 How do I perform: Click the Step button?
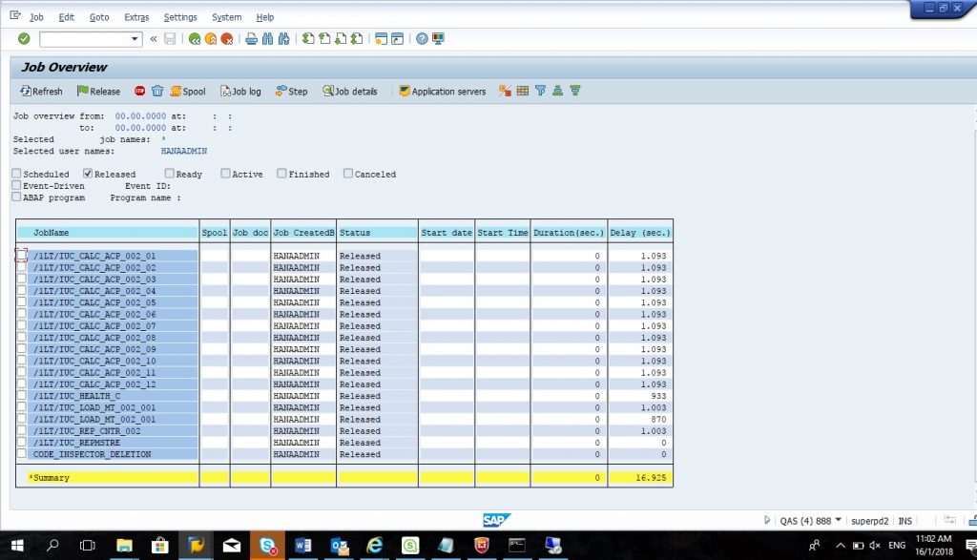(292, 91)
